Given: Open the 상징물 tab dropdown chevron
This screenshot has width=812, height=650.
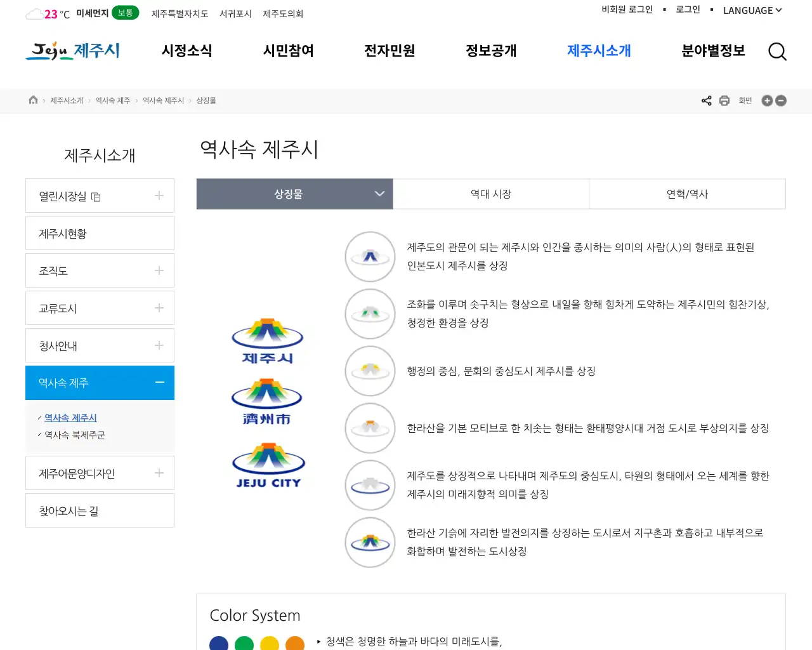Looking at the screenshot, I should (x=379, y=194).
